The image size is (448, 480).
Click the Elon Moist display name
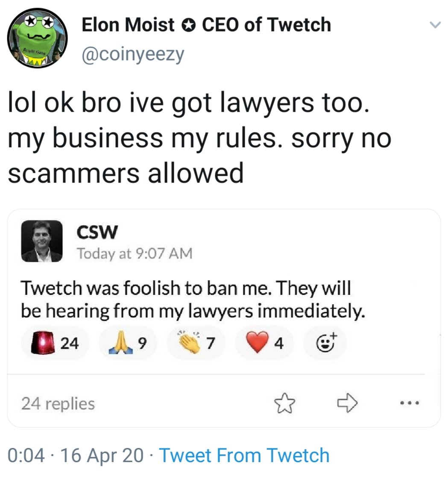pyautogui.click(x=128, y=24)
